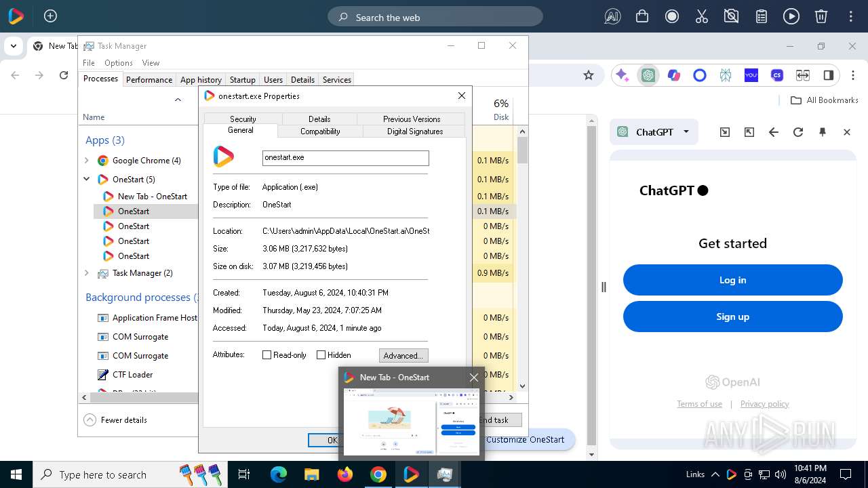Click the Sign up button
This screenshot has width=868, height=488.
click(732, 317)
